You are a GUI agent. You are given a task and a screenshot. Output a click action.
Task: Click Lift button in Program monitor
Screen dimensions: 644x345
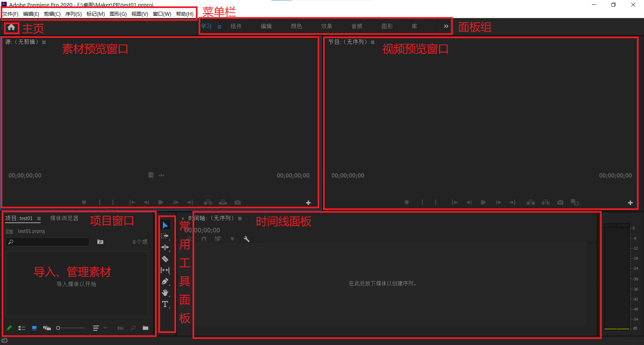tap(531, 202)
